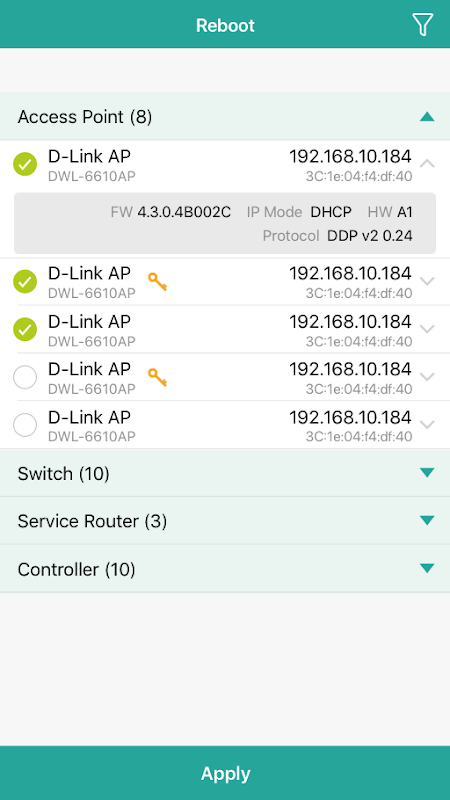Click key icon on fourth D-Link AP
This screenshot has width=450, height=800.
point(158,377)
